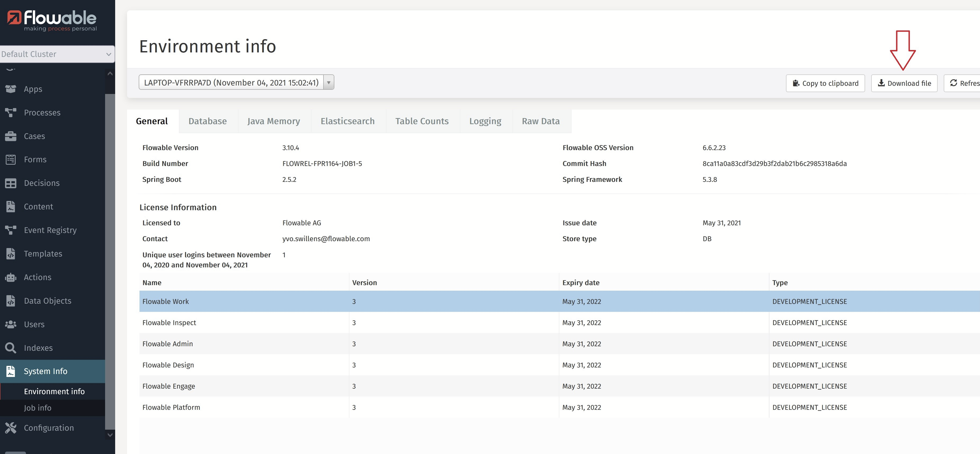Switch to the Database tab
Image resolution: width=980 pixels, height=454 pixels.
tap(208, 122)
